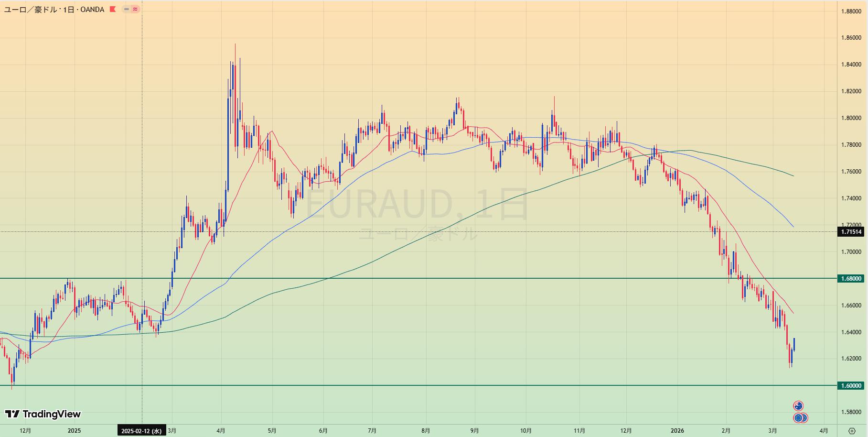868x437 pixels.
Task: Open chart settings hexagon icon
Action: click(852, 431)
